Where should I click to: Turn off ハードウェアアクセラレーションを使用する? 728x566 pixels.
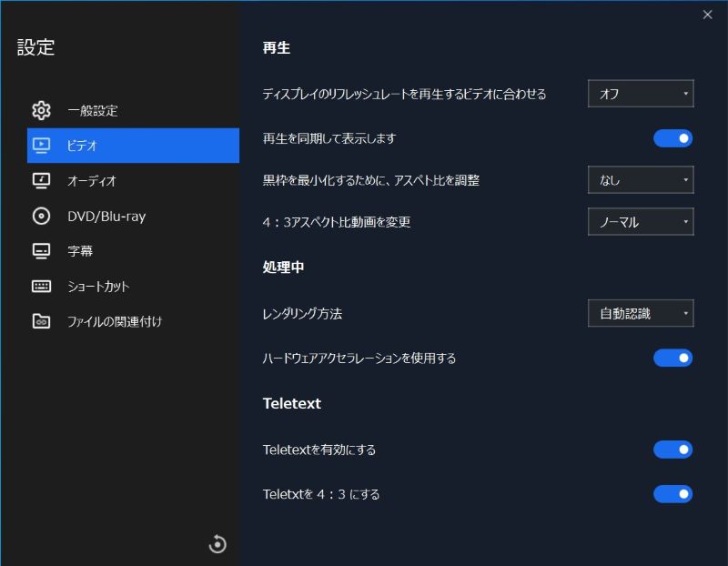[672, 358]
